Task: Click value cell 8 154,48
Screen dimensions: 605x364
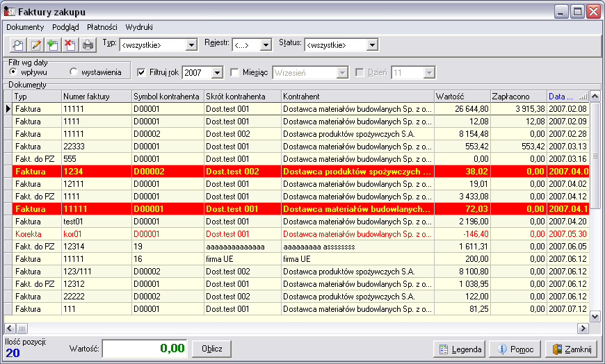Action: point(462,134)
